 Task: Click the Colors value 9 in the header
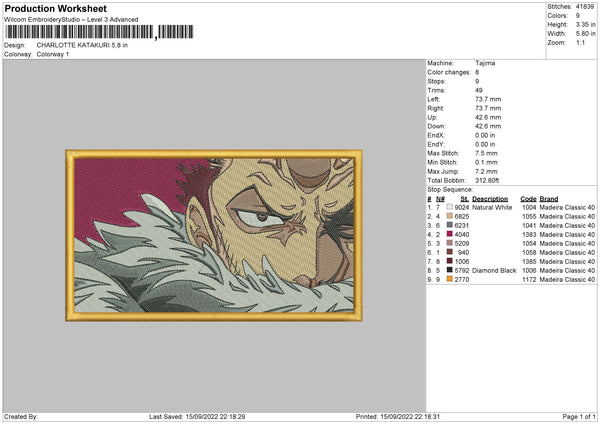(x=577, y=16)
